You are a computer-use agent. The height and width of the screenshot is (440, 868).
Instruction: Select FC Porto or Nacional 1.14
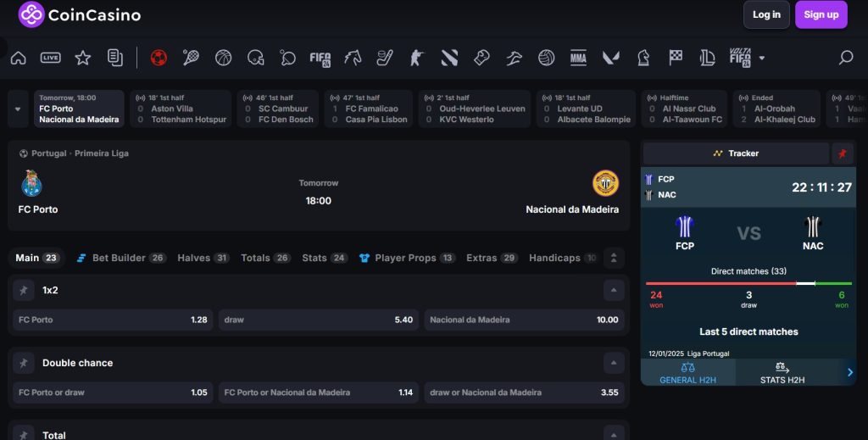click(319, 393)
